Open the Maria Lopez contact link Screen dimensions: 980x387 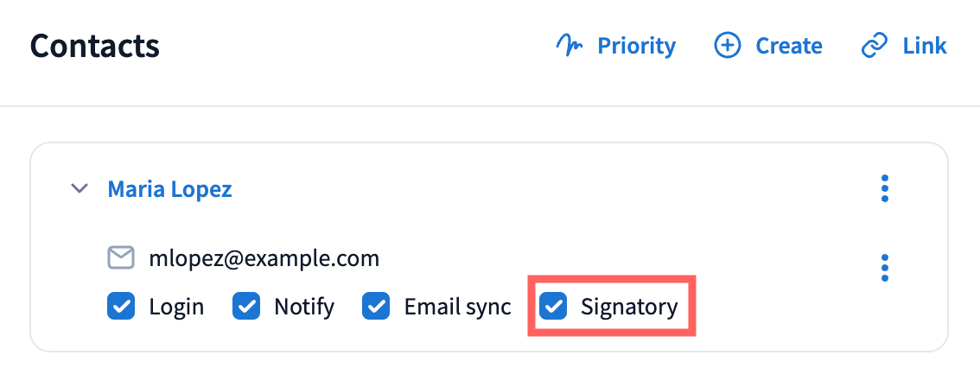coord(169,189)
